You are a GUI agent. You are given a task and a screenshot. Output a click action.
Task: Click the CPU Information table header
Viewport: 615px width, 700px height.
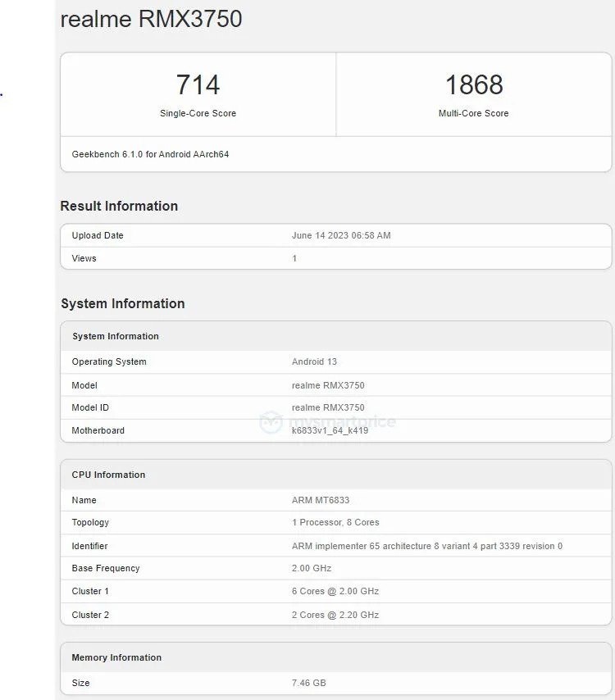click(x=108, y=475)
